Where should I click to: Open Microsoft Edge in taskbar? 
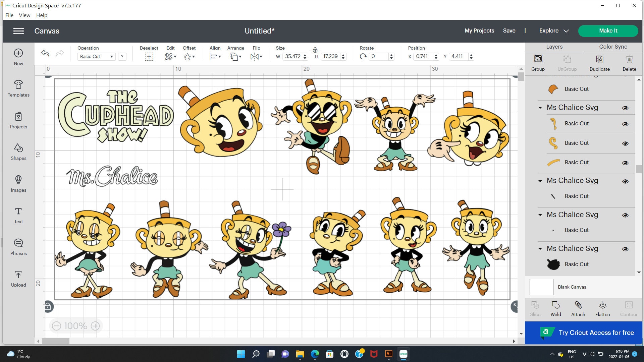tap(315, 354)
